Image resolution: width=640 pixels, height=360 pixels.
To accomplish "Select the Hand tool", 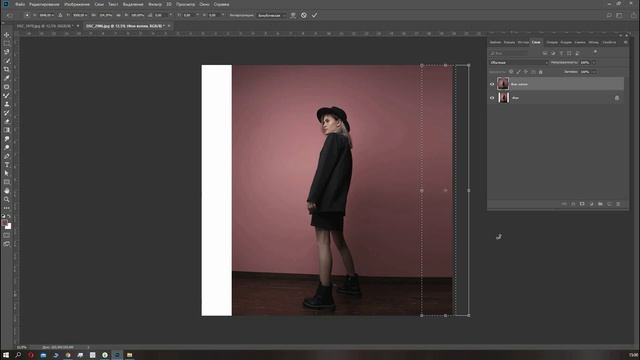I will click(7, 191).
